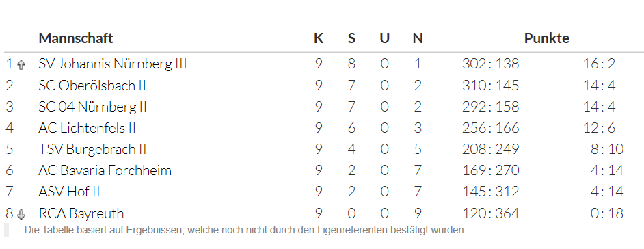Open AC Bavaria Forchheim team
Viewport: 644px width, 249px height.
tap(105, 170)
